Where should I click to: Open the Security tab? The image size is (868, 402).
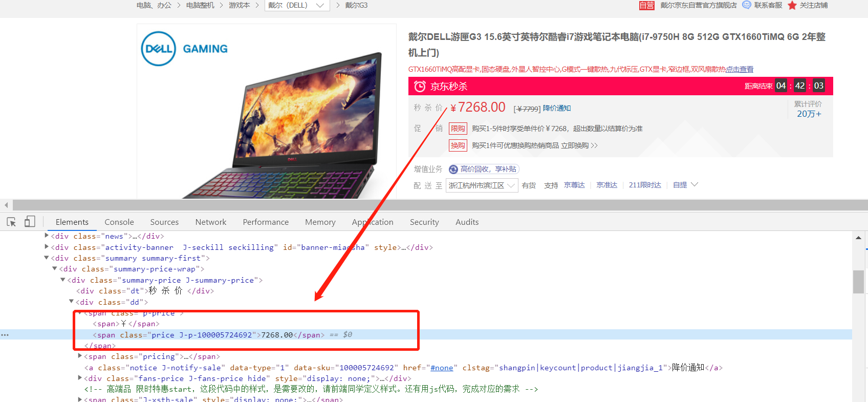(424, 222)
